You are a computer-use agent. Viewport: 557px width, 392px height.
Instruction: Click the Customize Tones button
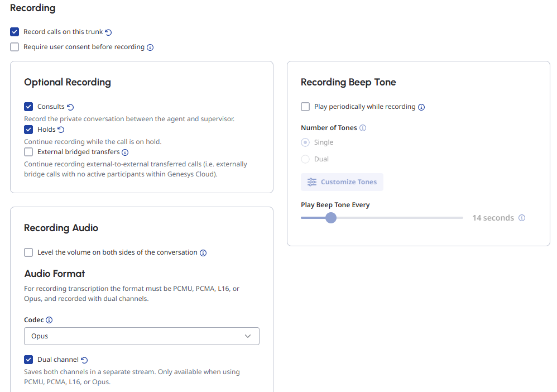(x=342, y=182)
